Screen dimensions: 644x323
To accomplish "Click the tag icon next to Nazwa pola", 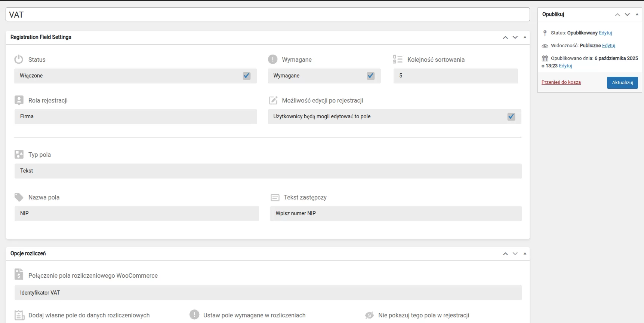I will [19, 197].
